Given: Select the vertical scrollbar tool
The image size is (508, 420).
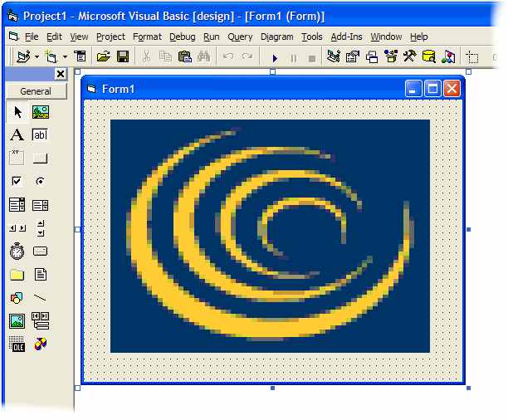Looking at the screenshot, I should (41, 228).
